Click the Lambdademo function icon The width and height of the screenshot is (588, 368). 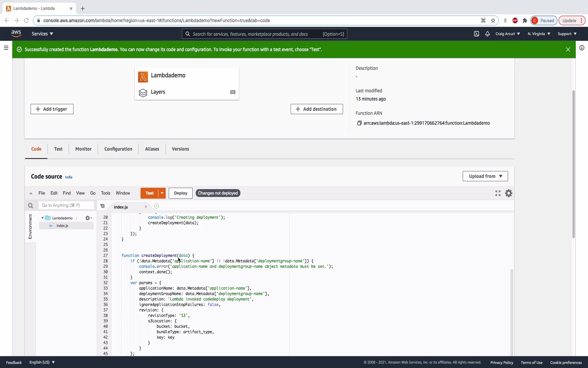[x=143, y=77]
